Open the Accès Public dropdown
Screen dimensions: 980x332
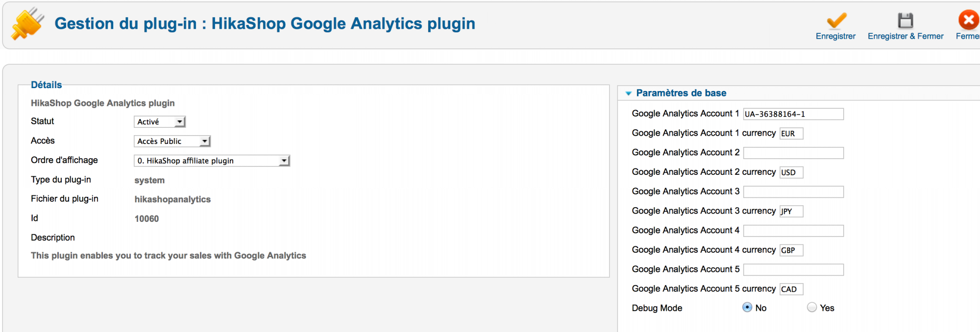click(x=172, y=142)
